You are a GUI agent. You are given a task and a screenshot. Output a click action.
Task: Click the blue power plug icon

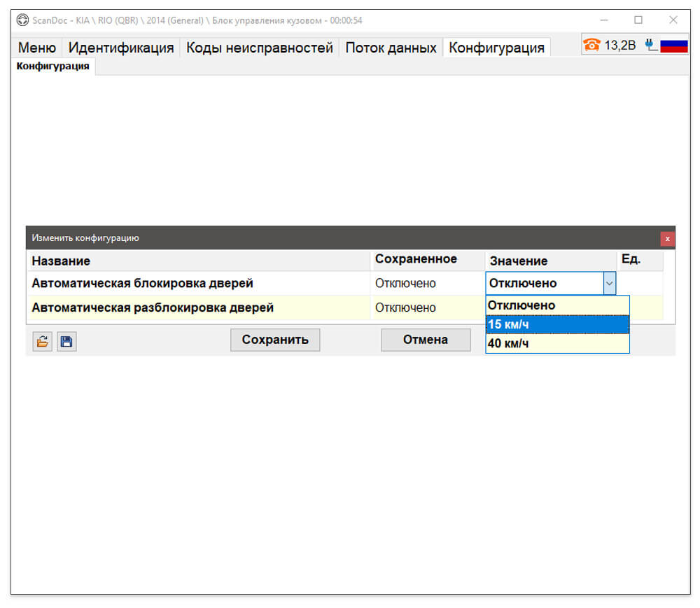(651, 45)
